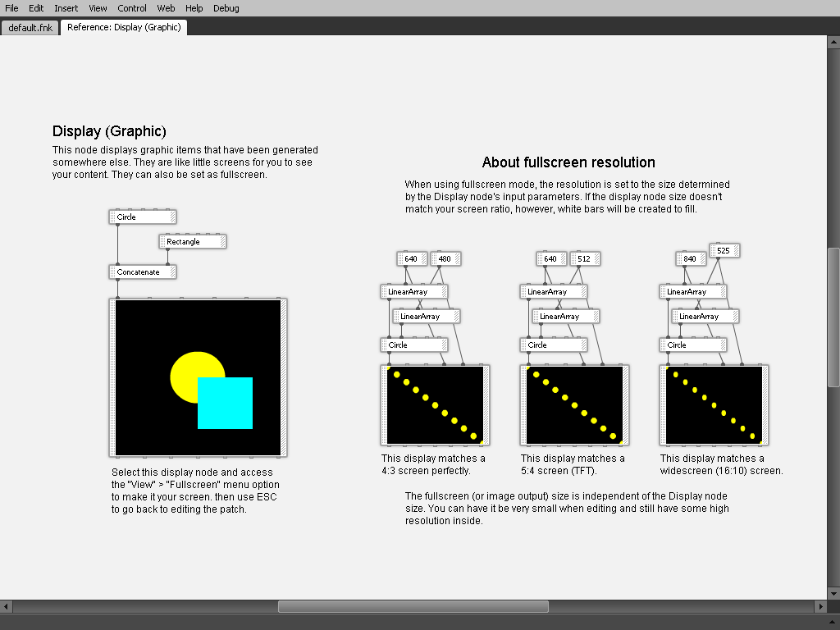The image size is (840, 630).
Task: Click the horizontal scrollbar thumb
Action: coord(413,606)
